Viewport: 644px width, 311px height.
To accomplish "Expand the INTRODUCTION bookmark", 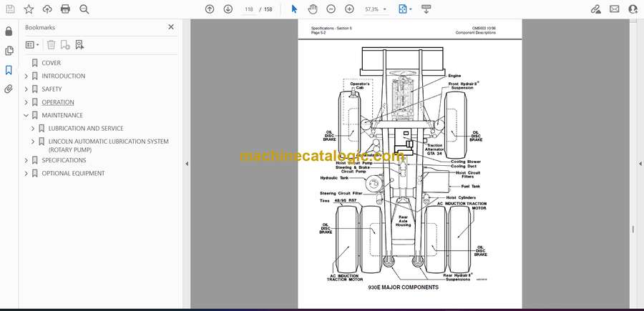I will [26, 76].
